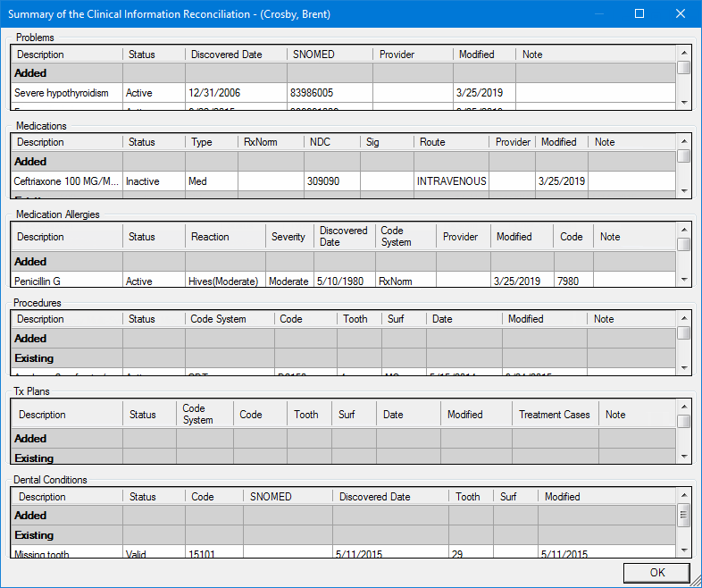Select the Severe hypothyroidism problem row
Image resolution: width=702 pixels, height=588 pixels.
tap(343, 93)
